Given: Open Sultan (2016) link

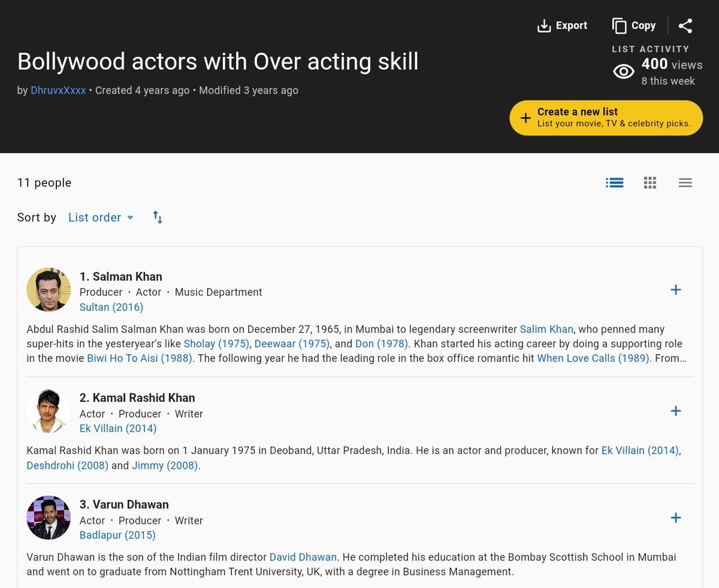Looking at the screenshot, I should pyautogui.click(x=111, y=307).
